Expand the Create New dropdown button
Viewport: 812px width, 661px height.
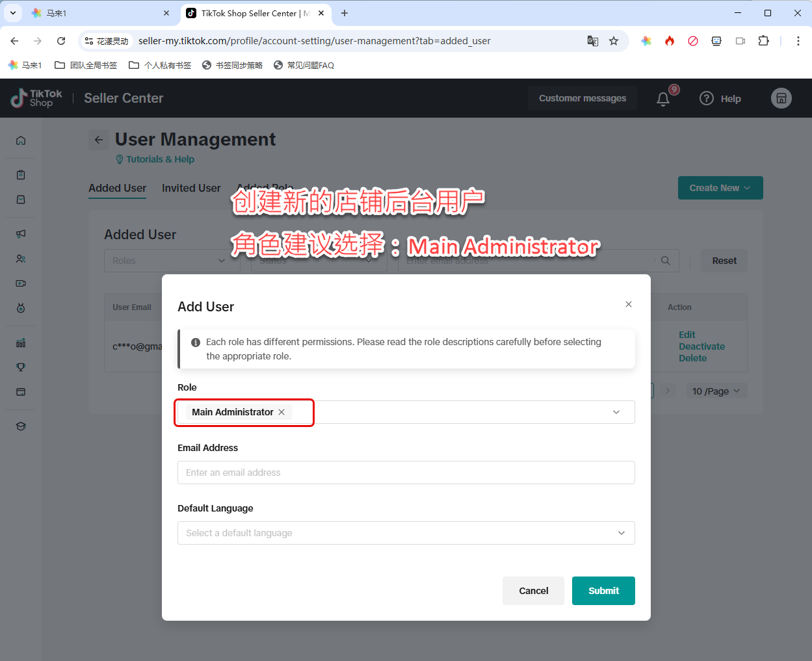[x=720, y=188]
